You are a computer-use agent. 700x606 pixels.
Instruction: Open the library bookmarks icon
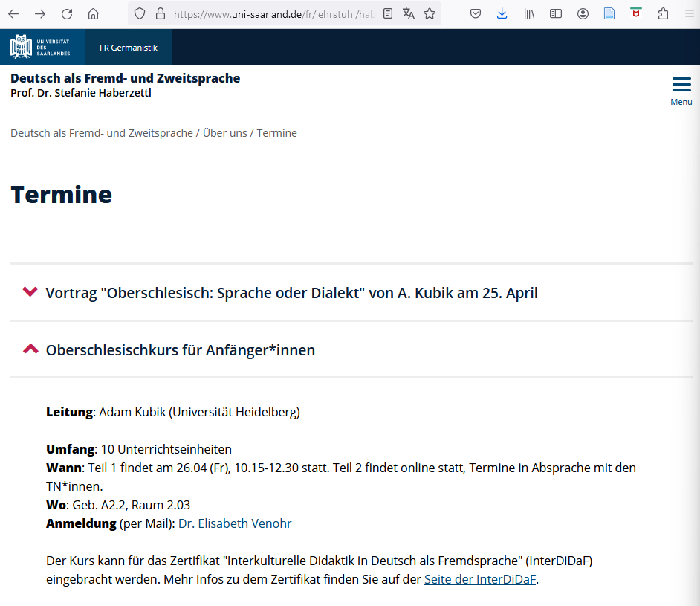(529, 14)
